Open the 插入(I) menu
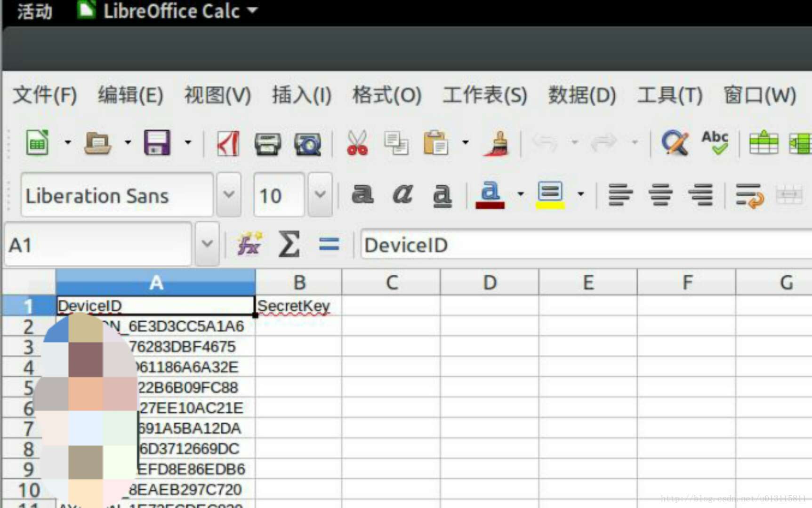Screen dimensions: 812x508 302,95
